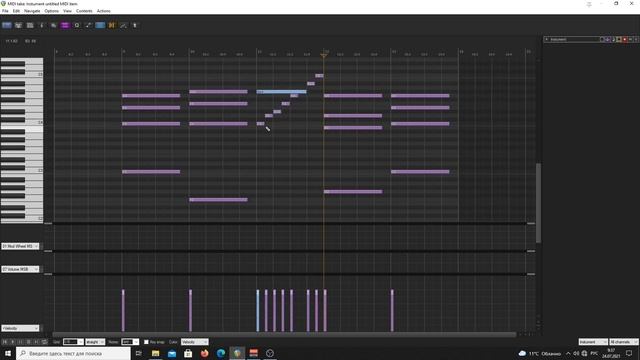This screenshot has width=640, height=360.
Task: Rewind to start with first transport button
Action: click(x=5, y=342)
